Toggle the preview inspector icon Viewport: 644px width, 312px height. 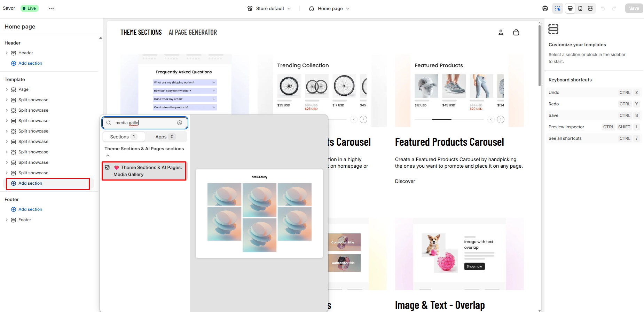[x=558, y=8]
